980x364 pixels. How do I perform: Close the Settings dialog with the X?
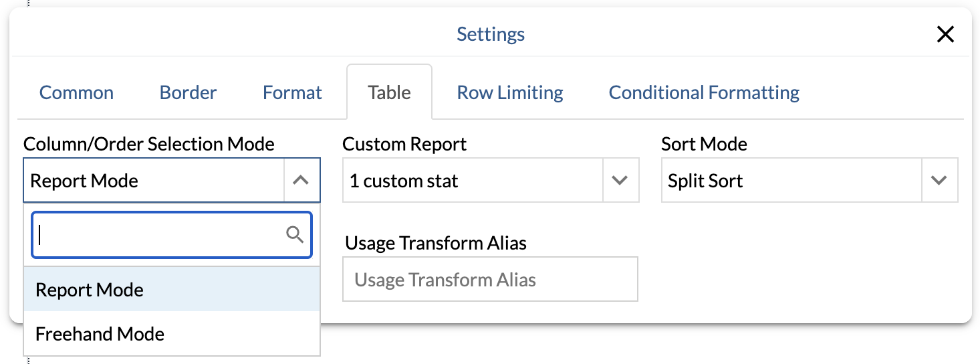[945, 35]
